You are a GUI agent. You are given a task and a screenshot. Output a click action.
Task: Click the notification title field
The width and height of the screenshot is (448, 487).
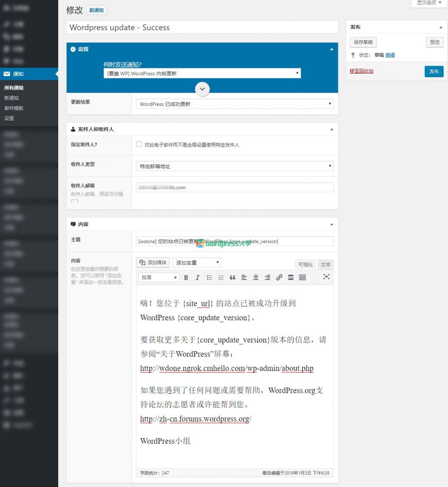point(202,27)
